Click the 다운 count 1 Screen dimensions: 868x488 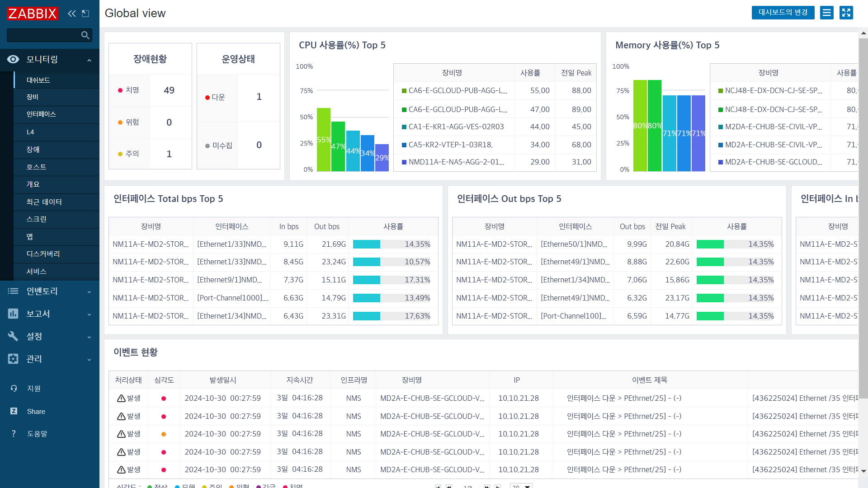(259, 97)
